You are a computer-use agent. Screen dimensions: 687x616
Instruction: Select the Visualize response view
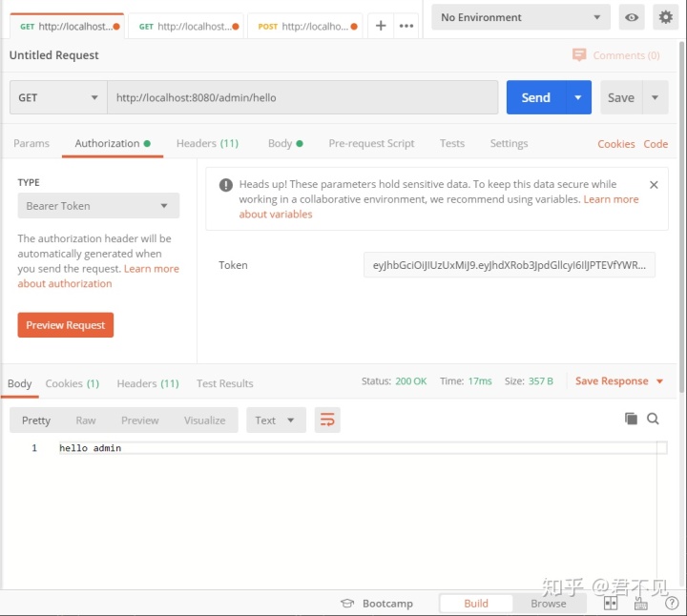pyautogui.click(x=204, y=421)
